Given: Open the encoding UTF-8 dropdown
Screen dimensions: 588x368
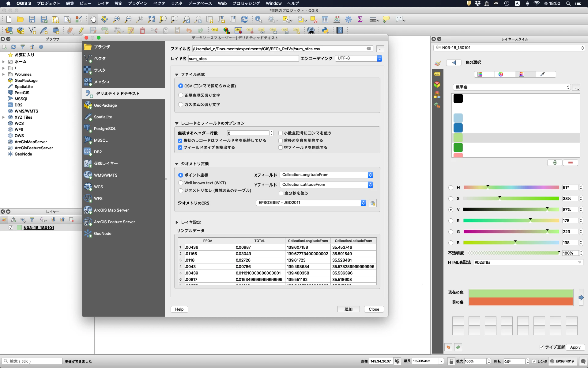Looking at the screenshot, I should [x=359, y=58].
